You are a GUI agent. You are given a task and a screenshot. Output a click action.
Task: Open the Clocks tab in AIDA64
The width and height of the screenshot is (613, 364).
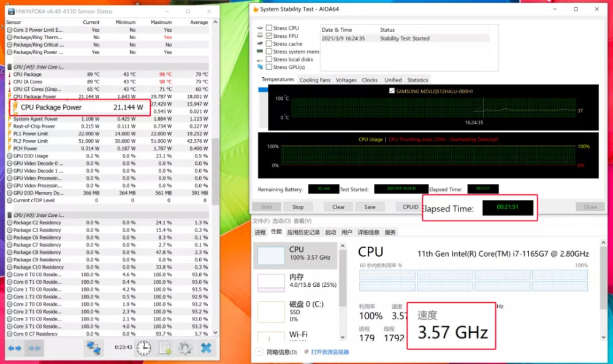(370, 80)
